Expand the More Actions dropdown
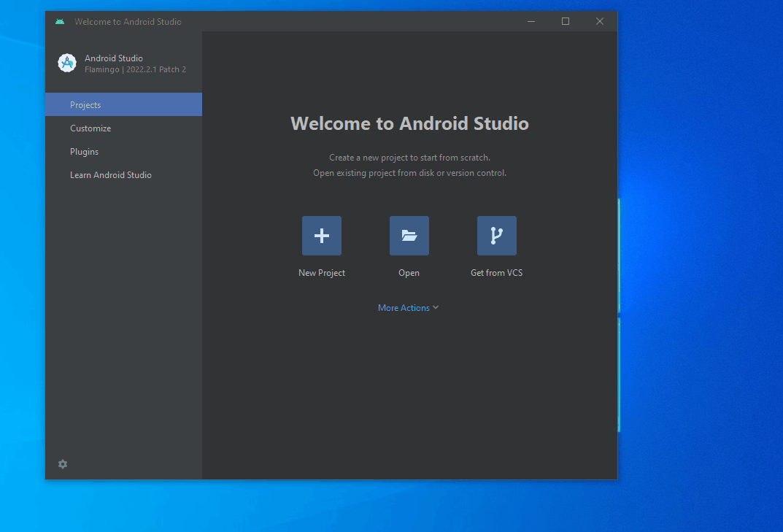Image resolution: width=783 pixels, height=532 pixels. (409, 308)
